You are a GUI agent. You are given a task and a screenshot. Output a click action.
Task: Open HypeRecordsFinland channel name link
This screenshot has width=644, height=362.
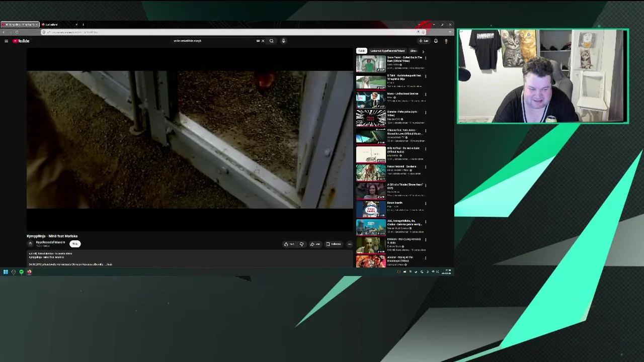(50, 242)
